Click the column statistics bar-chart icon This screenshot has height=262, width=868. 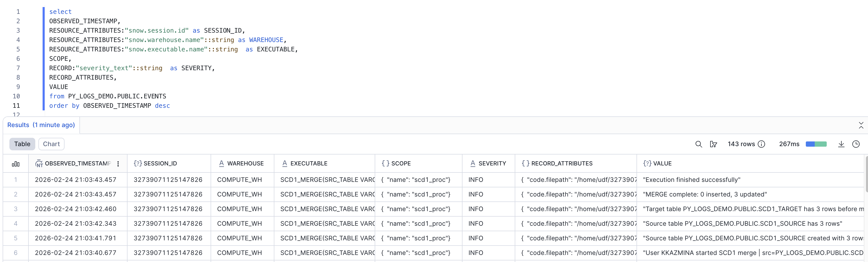[15, 164]
